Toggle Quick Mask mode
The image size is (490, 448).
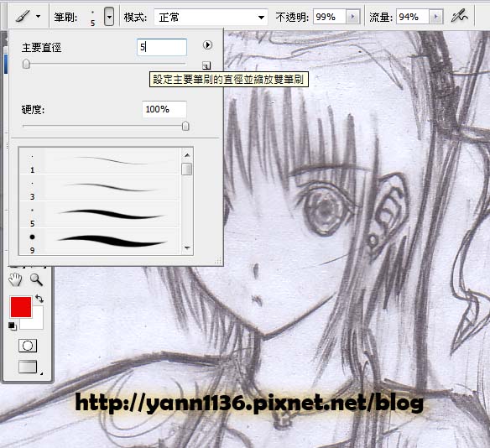click(x=28, y=346)
